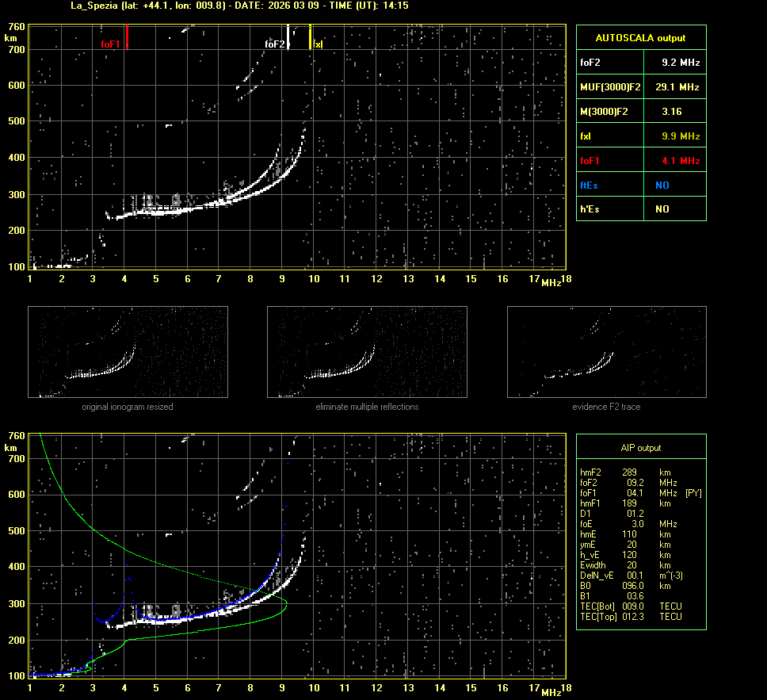767x700 pixels.
Task: Click the h'Es NO value cell
Action: 662,209
